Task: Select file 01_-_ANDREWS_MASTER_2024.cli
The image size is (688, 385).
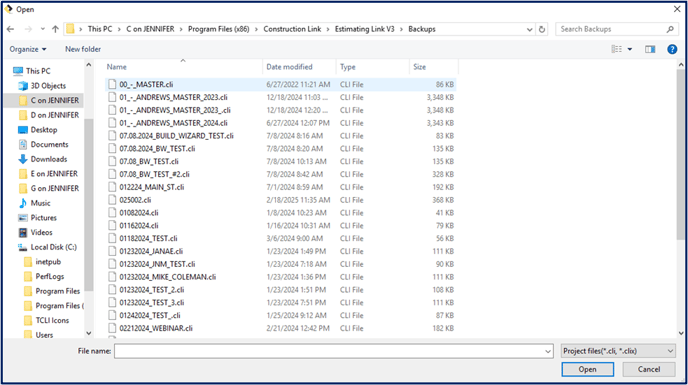Action: (280, 123)
